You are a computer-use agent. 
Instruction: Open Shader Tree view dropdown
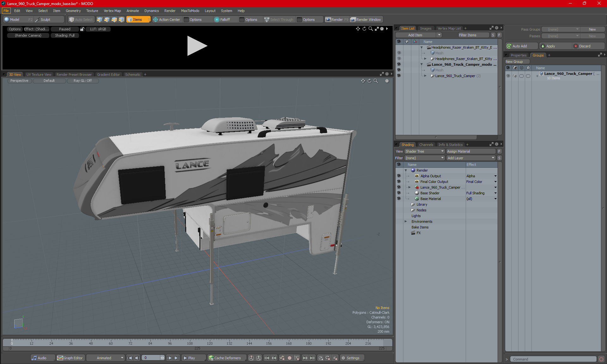(x=425, y=151)
